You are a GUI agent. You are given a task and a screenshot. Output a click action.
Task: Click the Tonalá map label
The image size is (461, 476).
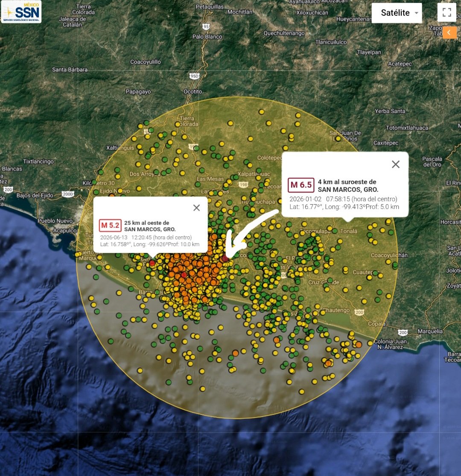348,231
